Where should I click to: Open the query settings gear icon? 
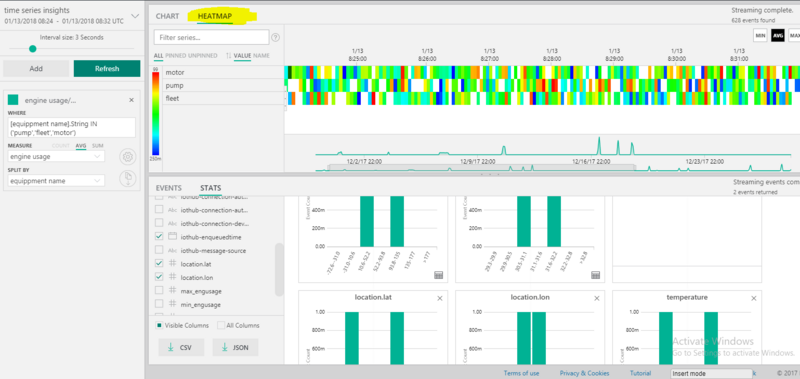click(128, 157)
